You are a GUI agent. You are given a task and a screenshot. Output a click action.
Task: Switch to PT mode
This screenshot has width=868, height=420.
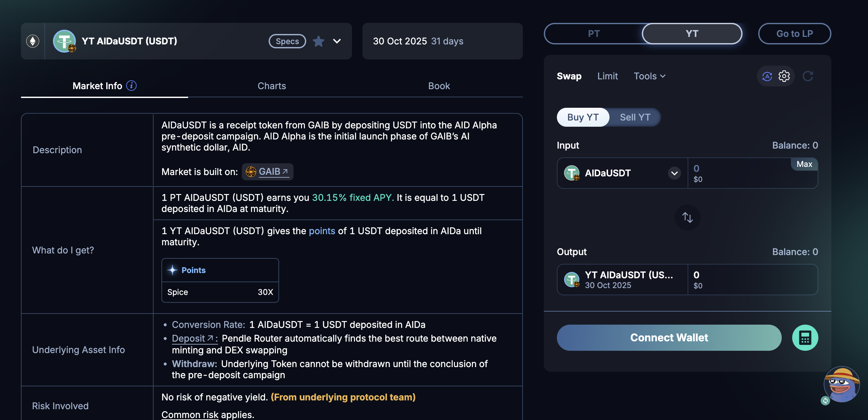point(594,34)
